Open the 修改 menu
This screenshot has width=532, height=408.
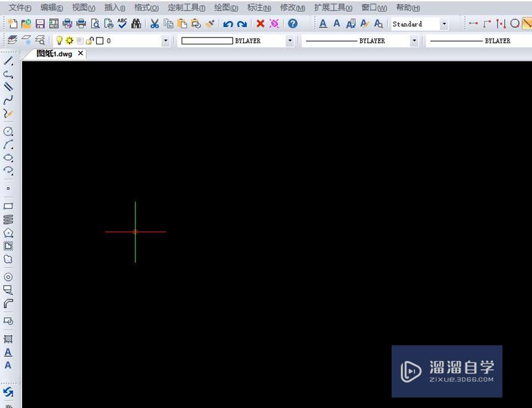[x=292, y=7]
